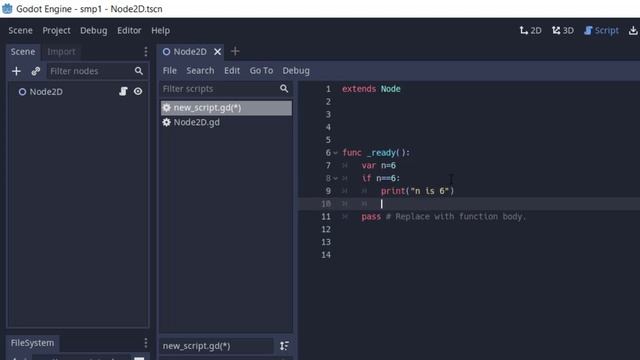Screen dimensions: 640x360
Task: Toggle Node2D visibility eye
Action: point(138,91)
